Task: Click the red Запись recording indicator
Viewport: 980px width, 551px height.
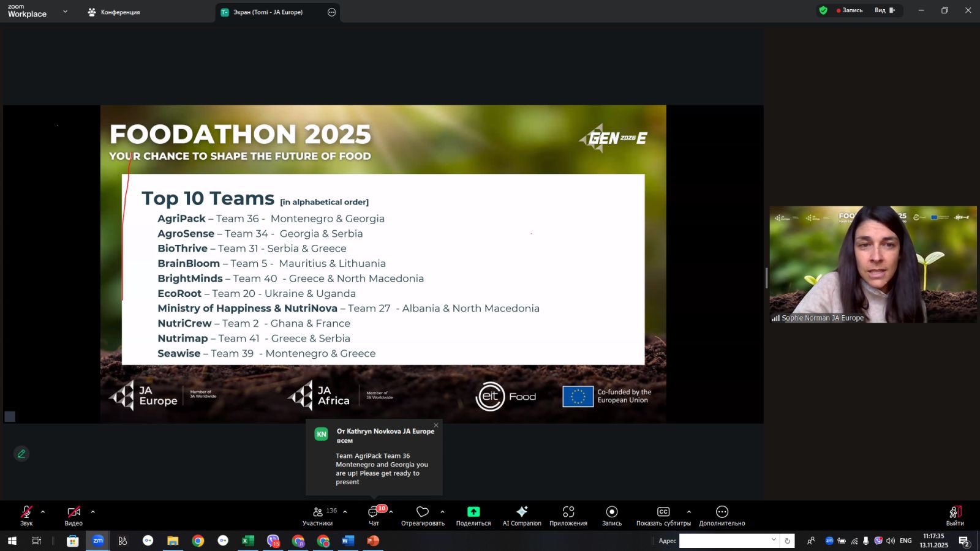Action: tap(850, 10)
